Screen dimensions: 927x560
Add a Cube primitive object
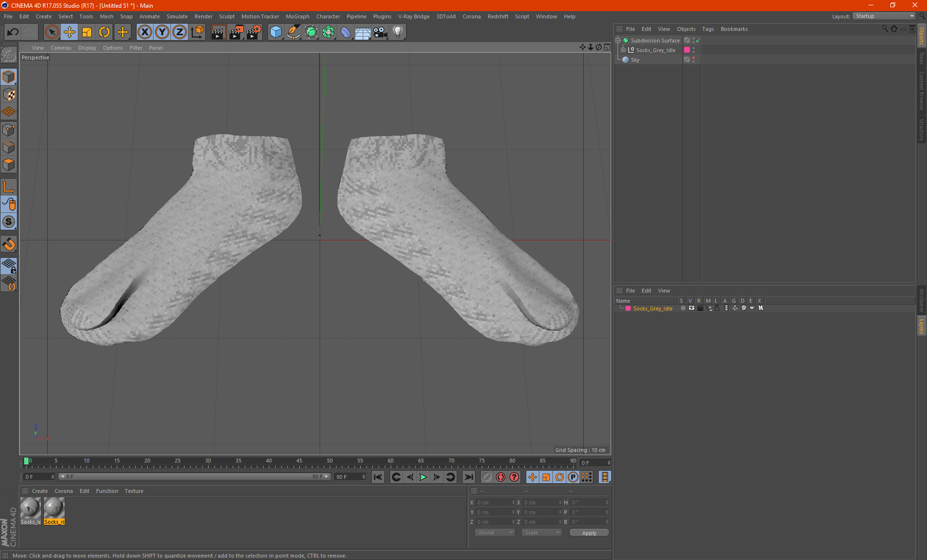coord(276,32)
